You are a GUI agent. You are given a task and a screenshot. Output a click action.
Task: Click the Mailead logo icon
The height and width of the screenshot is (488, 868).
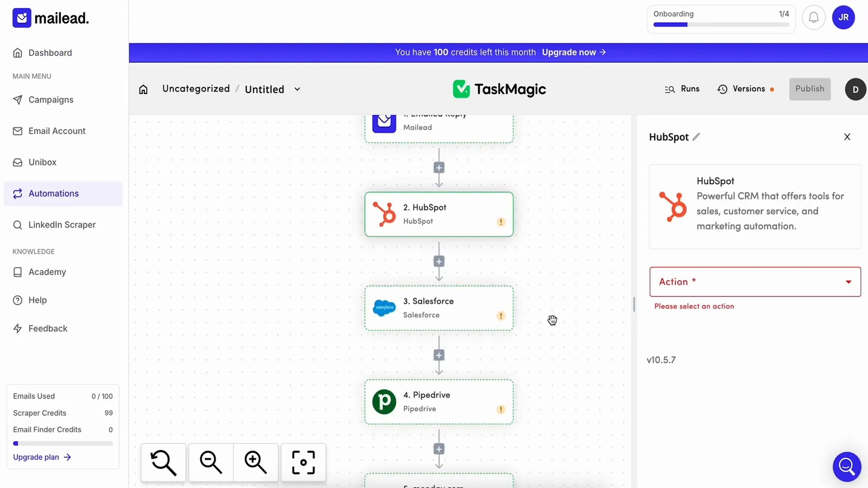coord(22,18)
